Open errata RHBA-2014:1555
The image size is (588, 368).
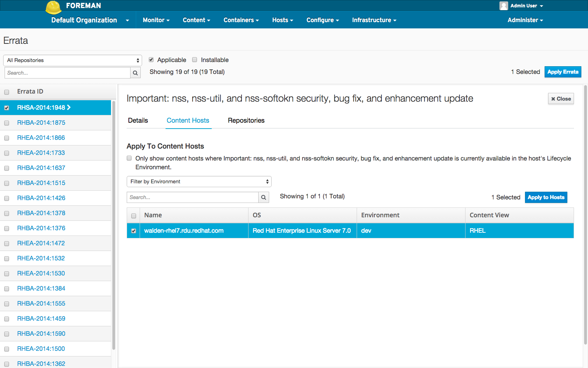[x=41, y=304]
